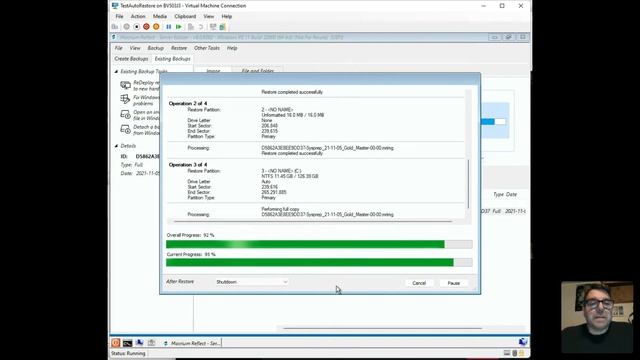The width and height of the screenshot is (640, 360).
Task: Click the last green VM toolbar icon
Action: [222, 27]
